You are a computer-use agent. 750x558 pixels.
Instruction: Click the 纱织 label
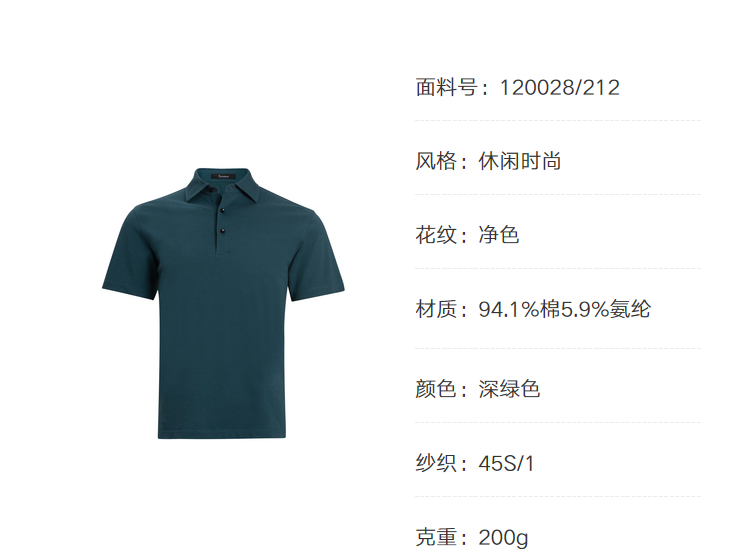point(435,463)
